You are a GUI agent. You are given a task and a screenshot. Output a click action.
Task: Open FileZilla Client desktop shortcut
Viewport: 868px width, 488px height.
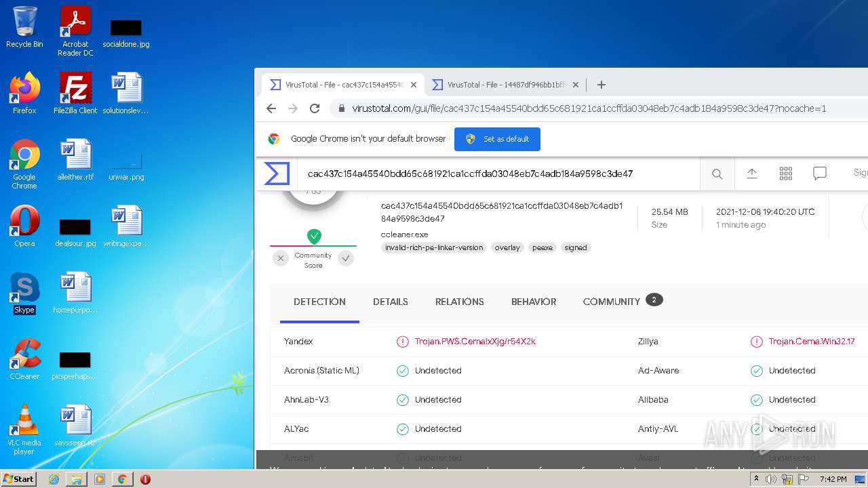pyautogui.click(x=75, y=94)
